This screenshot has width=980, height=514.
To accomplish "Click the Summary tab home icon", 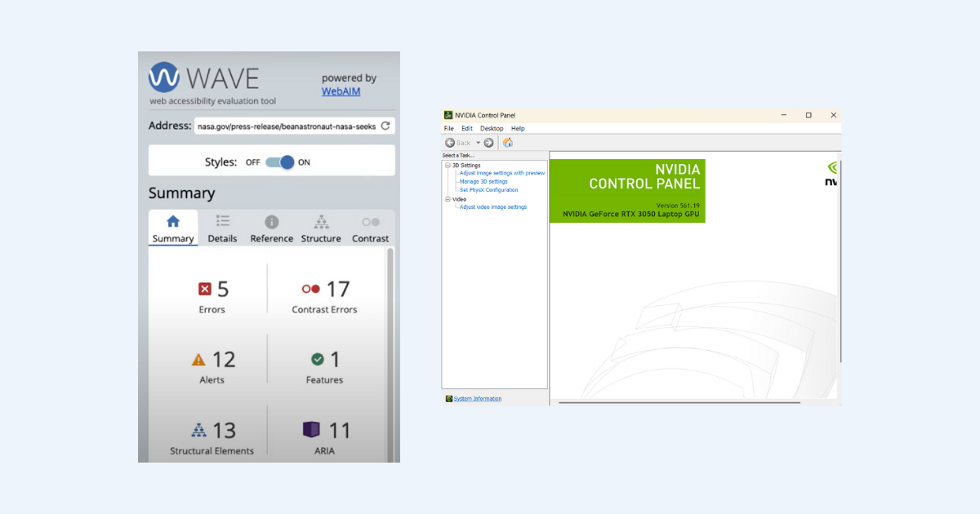I will 173,221.
